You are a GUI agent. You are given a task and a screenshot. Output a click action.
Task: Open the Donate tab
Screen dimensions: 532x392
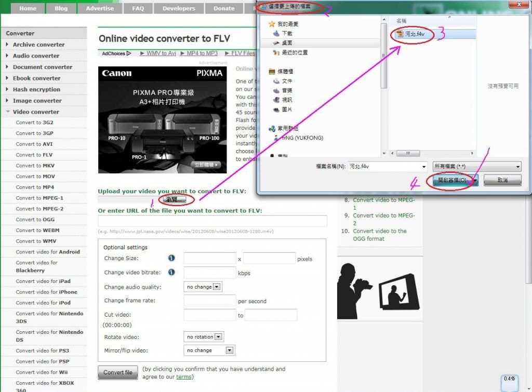pos(224,8)
